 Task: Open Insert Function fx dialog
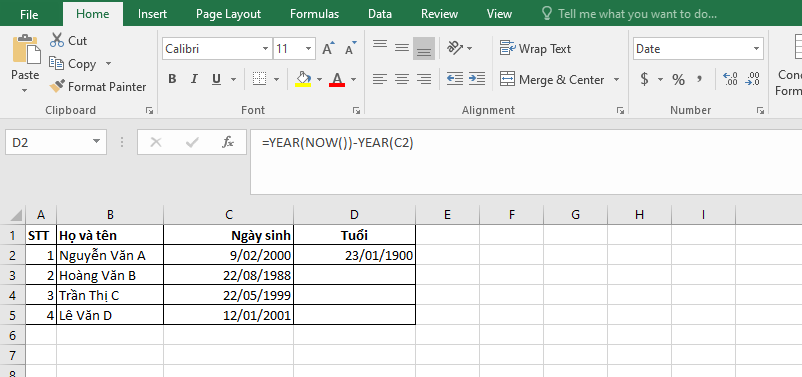point(228,142)
